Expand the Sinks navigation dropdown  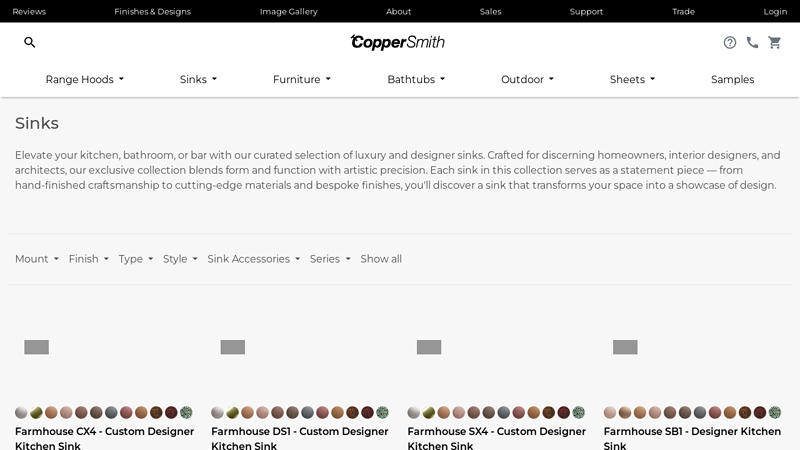[198, 80]
